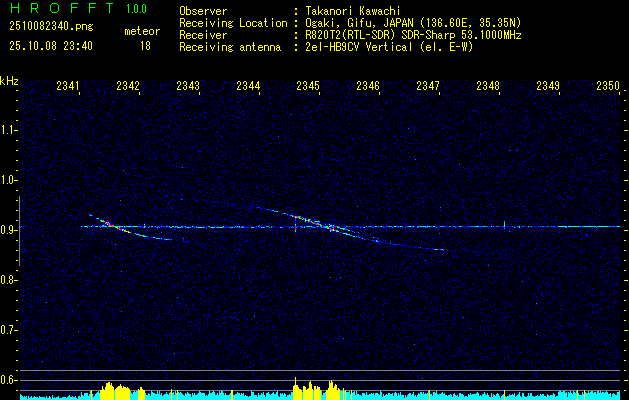Click the Receiving Location label
629x400 pixels.
pyautogui.click(x=233, y=23)
